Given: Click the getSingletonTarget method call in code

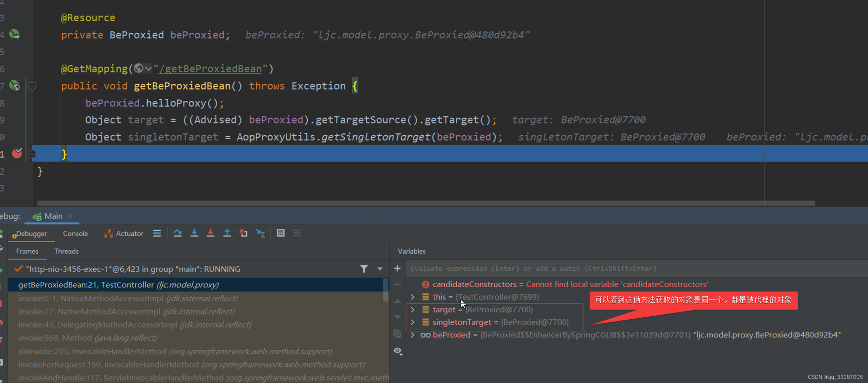Looking at the screenshot, I should [x=376, y=137].
